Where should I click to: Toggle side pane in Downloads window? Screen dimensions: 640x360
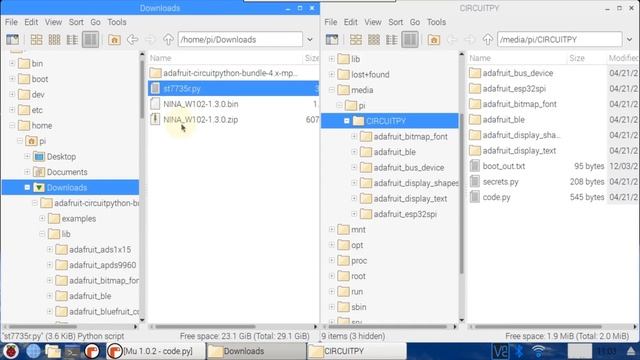(x=12, y=40)
